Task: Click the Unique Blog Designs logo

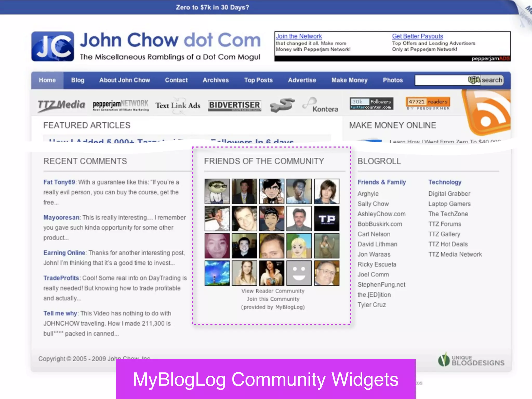Action: click(x=471, y=360)
